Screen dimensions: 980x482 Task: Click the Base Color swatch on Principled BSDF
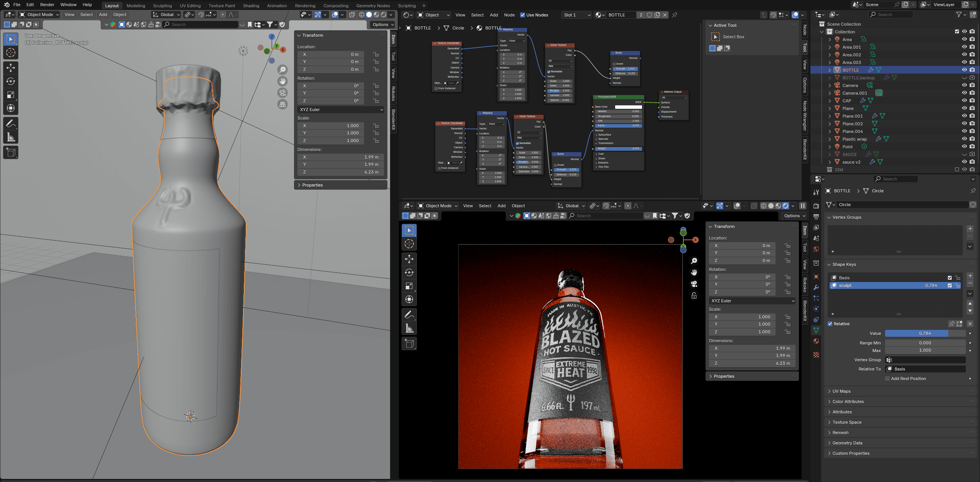coord(628,107)
